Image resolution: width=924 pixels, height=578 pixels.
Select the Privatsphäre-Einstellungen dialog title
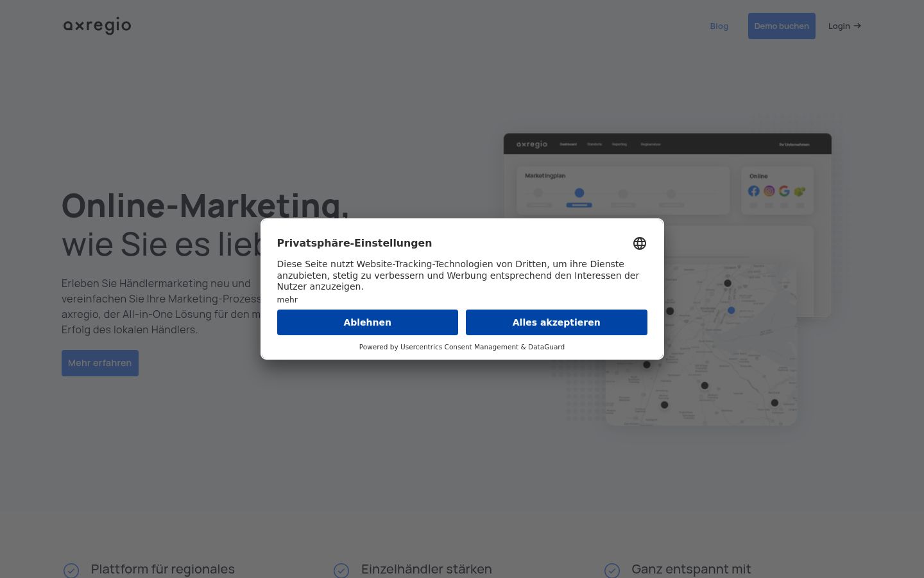tap(354, 243)
